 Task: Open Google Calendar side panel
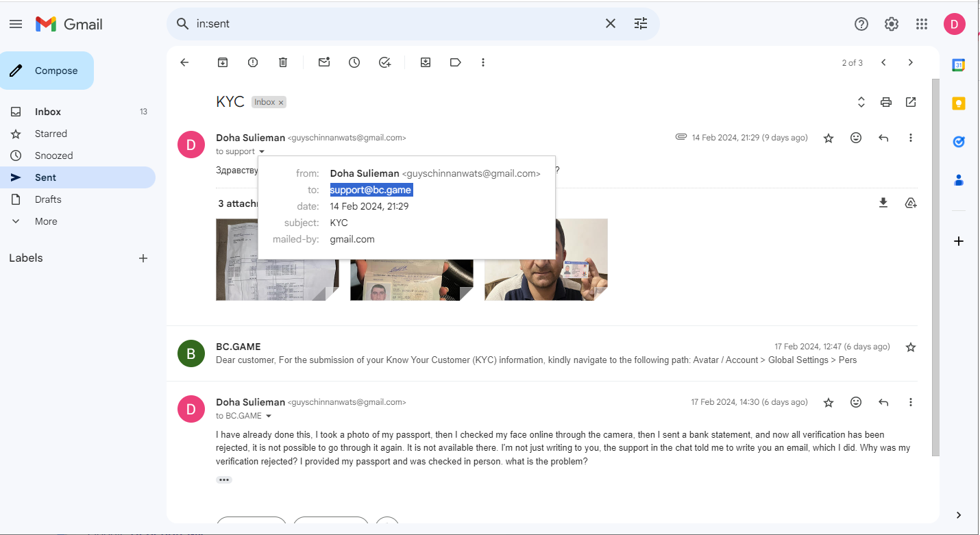[x=959, y=65]
